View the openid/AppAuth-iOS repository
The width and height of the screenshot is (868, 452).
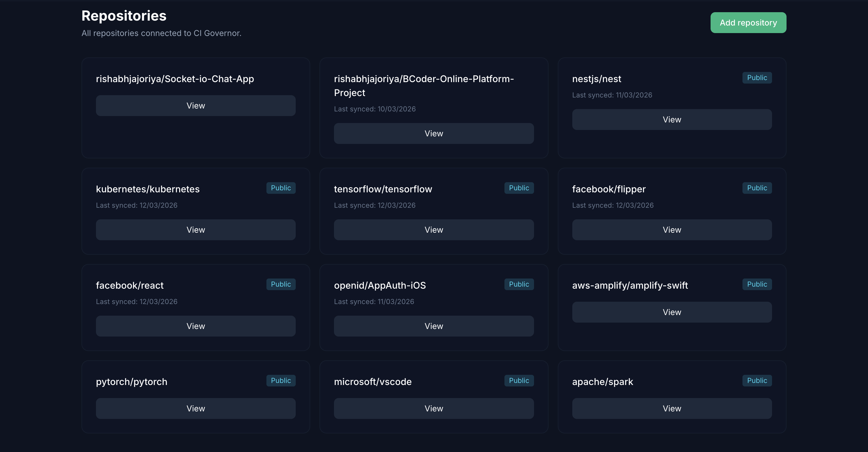click(434, 326)
